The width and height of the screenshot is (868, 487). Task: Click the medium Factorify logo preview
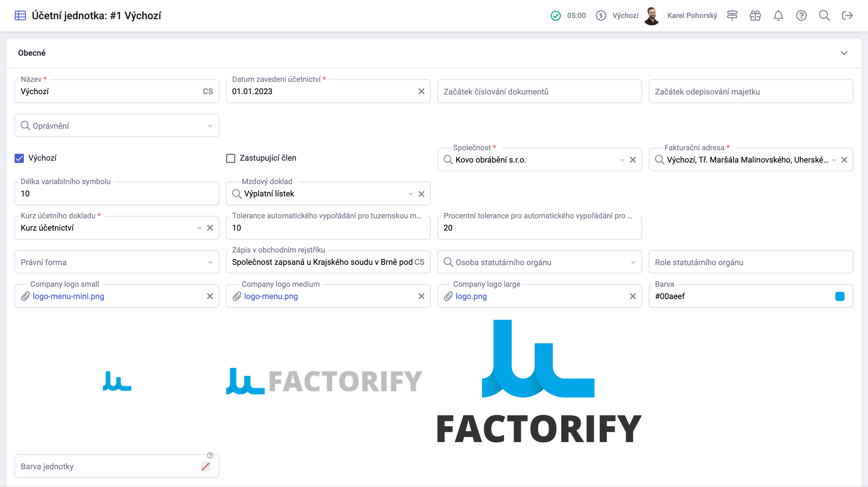(x=324, y=381)
